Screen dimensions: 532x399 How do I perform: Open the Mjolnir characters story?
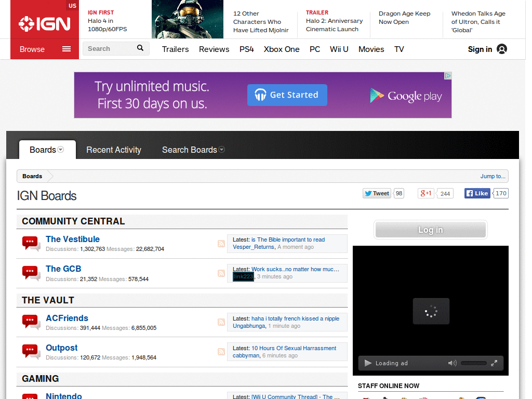(261, 22)
